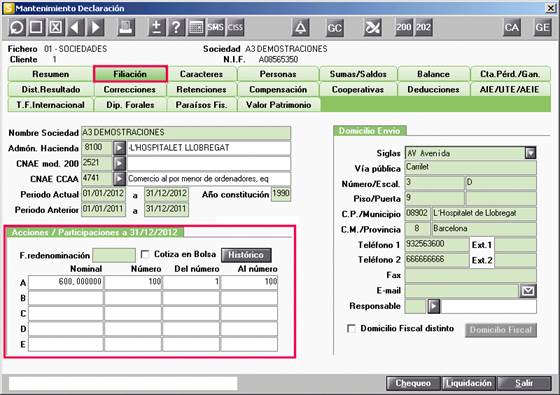Click the GC toolbar button

[335, 28]
